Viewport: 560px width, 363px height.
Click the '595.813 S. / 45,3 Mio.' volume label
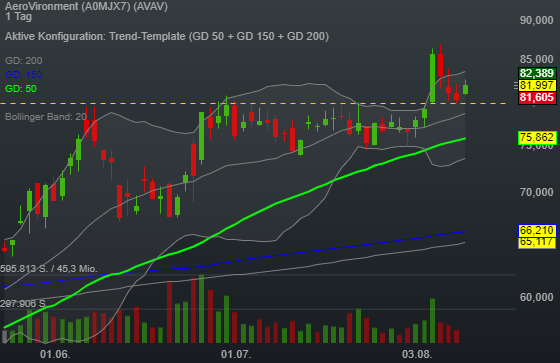[x=49, y=269]
